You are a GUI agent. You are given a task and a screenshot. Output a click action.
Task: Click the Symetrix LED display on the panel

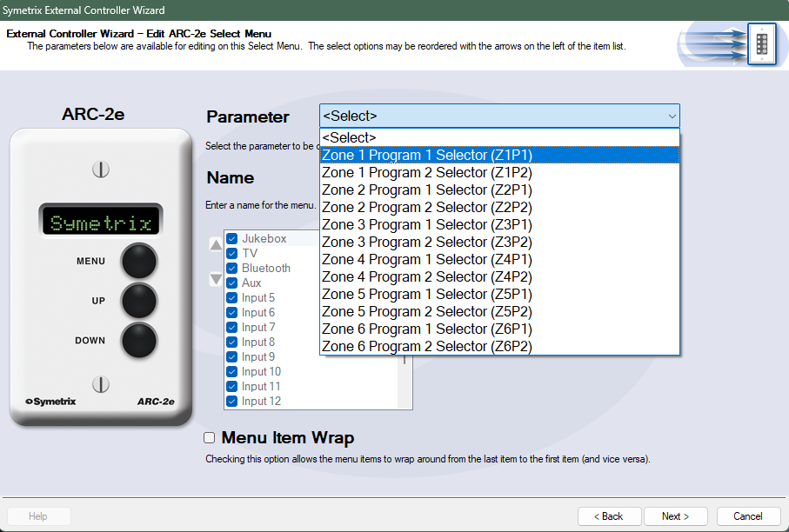[x=100, y=223]
